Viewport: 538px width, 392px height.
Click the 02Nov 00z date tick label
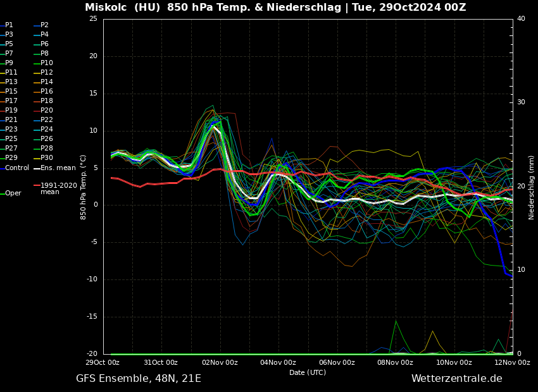(x=220, y=362)
